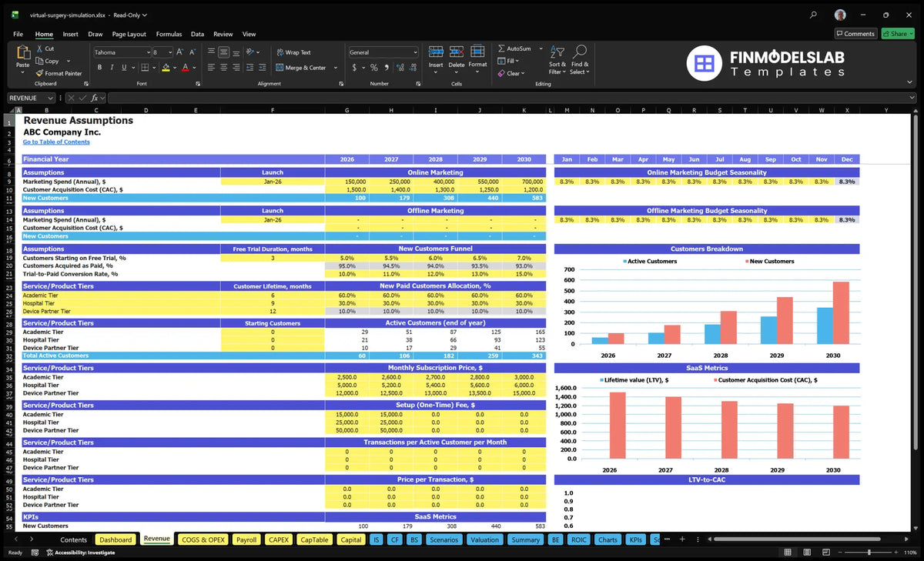The width and height of the screenshot is (924, 561).
Task: Toggle Wrap Text
Action: point(293,52)
